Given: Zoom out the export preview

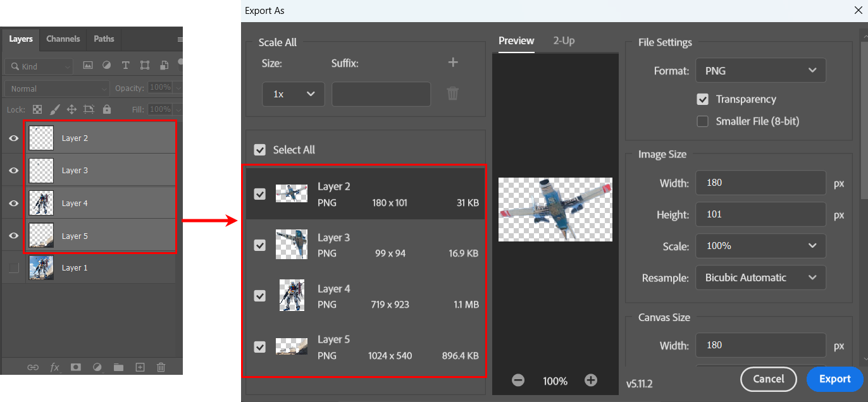Looking at the screenshot, I should coord(518,381).
